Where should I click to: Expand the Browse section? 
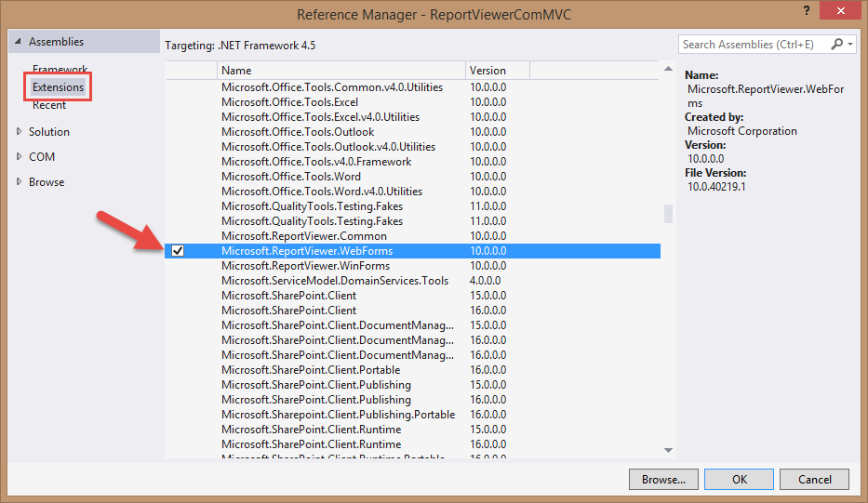[x=20, y=182]
